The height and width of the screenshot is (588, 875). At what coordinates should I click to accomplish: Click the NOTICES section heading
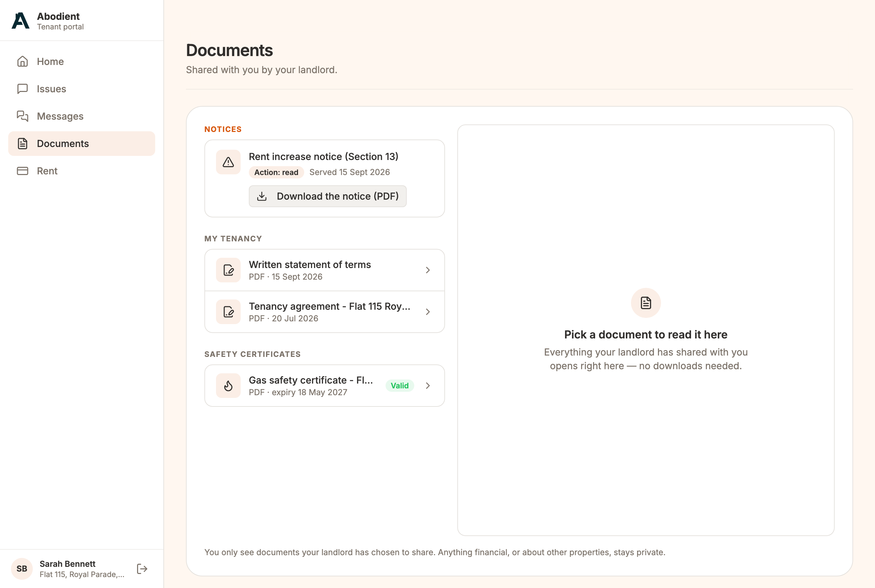tap(223, 129)
